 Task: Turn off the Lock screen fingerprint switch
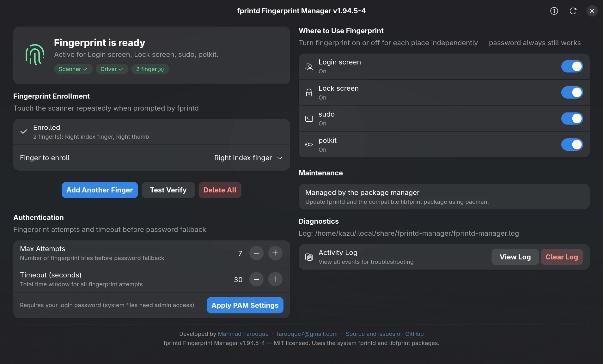point(572,93)
